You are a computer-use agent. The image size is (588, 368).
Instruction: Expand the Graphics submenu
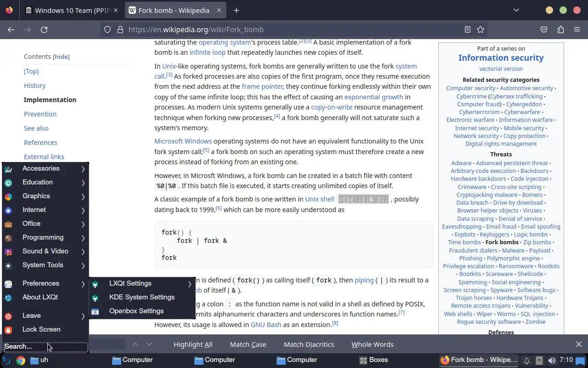[45, 196]
